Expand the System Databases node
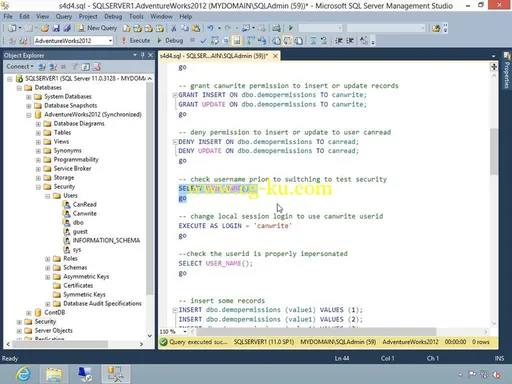This screenshot has height=384, width=512. point(29,97)
